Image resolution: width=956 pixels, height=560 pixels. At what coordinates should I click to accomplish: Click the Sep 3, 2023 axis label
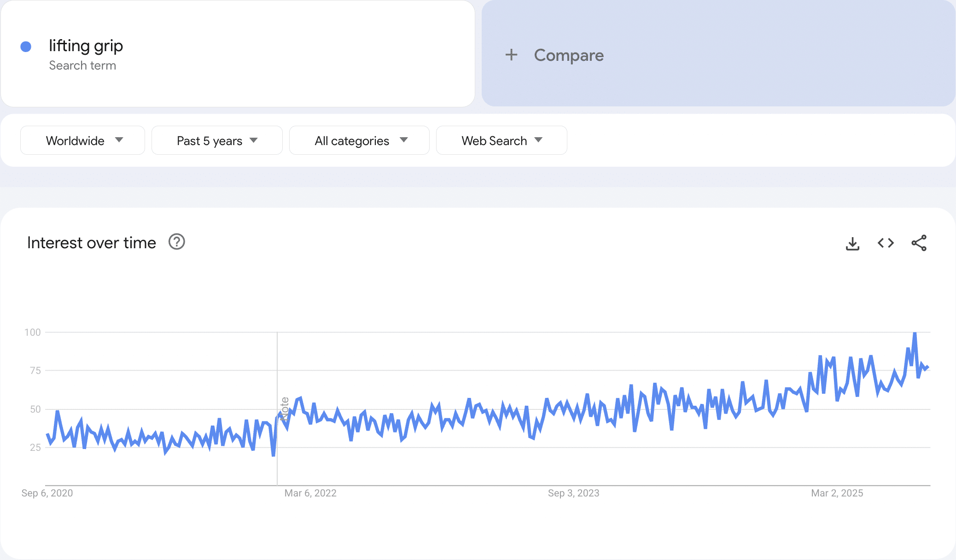pyautogui.click(x=573, y=493)
